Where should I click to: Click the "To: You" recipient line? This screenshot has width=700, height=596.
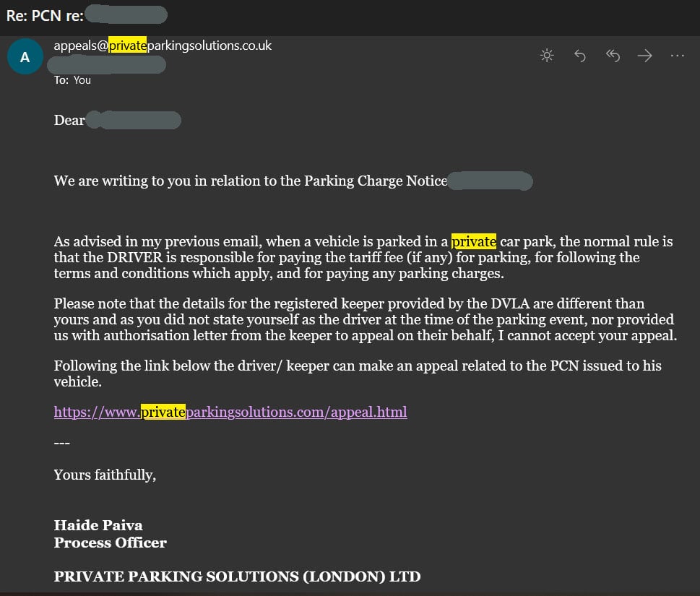point(72,80)
